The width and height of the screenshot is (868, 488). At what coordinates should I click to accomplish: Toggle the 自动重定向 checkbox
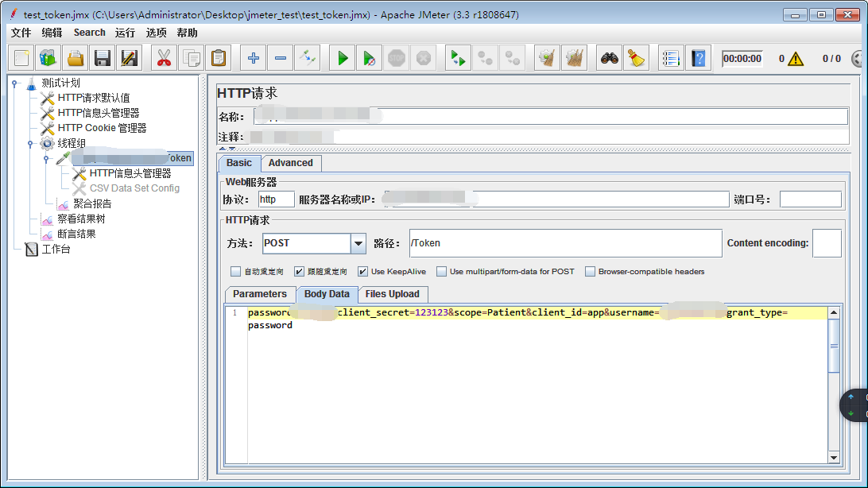coord(236,271)
